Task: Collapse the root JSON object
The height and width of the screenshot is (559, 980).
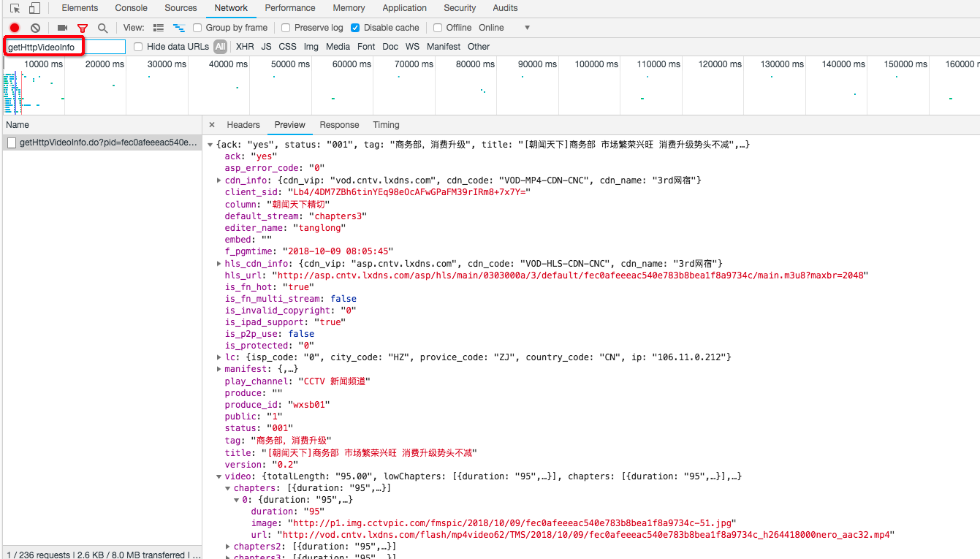Action: point(210,145)
